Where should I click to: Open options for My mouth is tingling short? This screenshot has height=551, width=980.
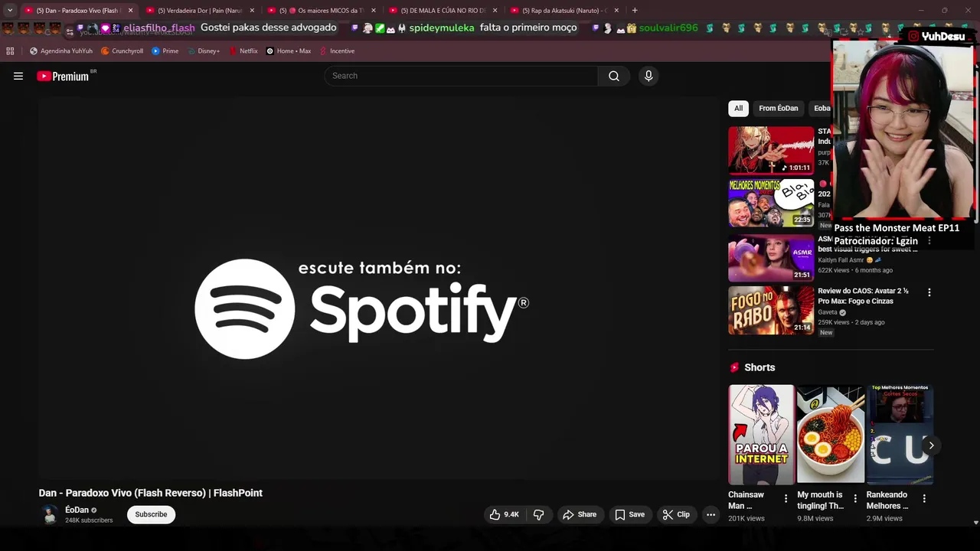855,498
